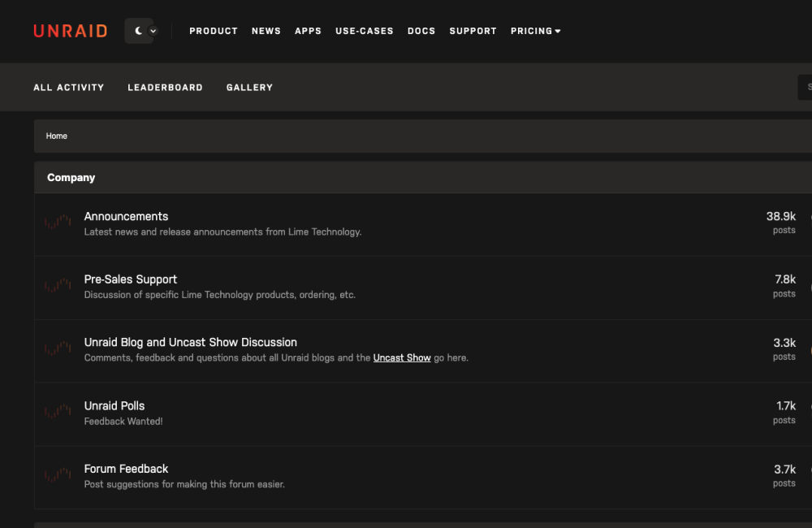Viewport: 812px width, 528px height.
Task: Open the Leaderboard tab
Action: pyautogui.click(x=165, y=88)
